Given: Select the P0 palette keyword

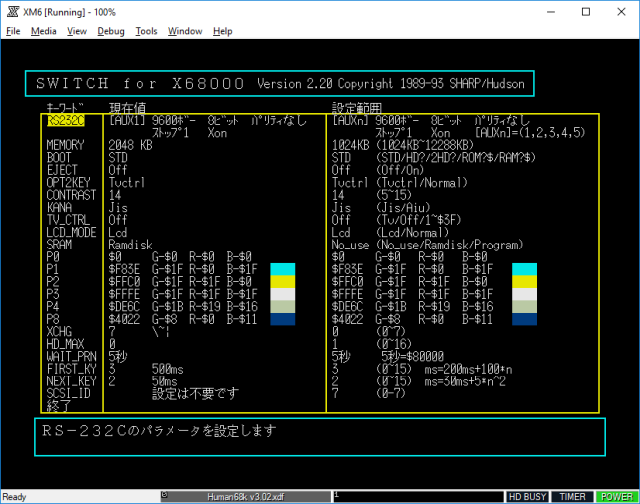Looking at the screenshot, I should [x=53, y=257].
